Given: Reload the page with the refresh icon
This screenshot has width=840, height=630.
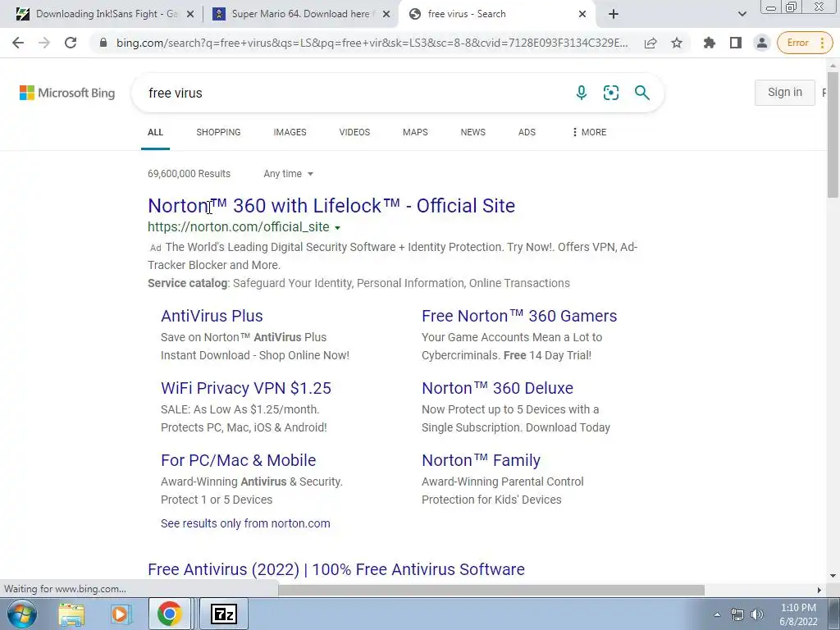Looking at the screenshot, I should point(71,43).
